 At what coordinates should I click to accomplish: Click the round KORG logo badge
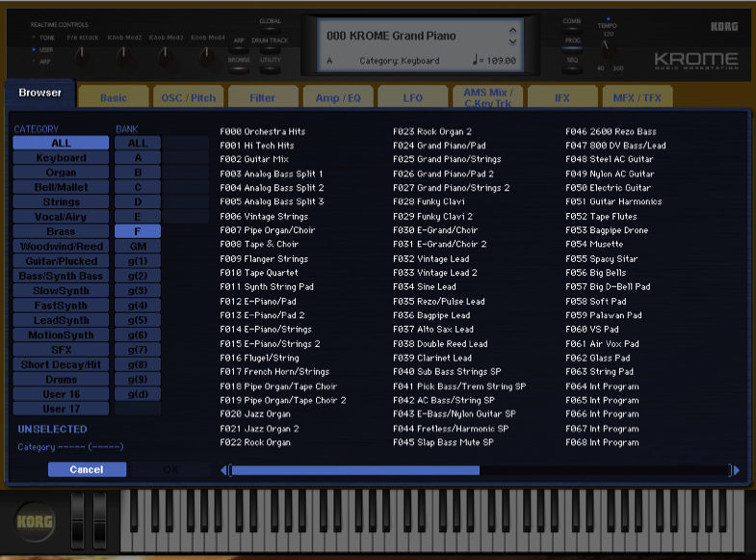(x=35, y=521)
